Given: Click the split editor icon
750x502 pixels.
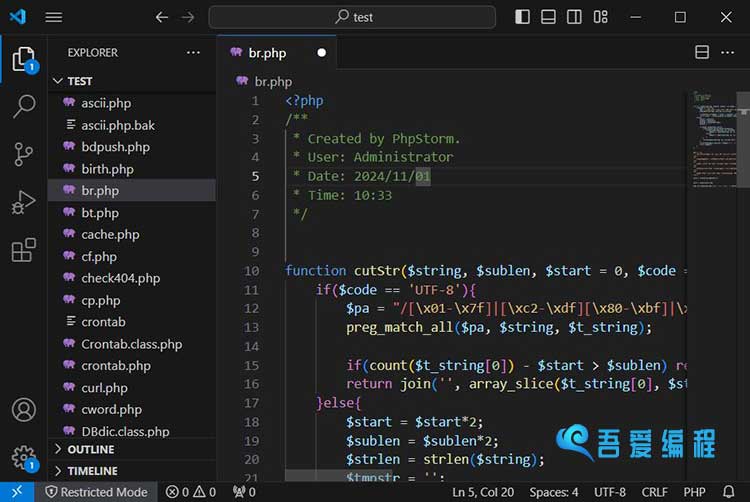Looking at the screenshot, I should 702,52.
